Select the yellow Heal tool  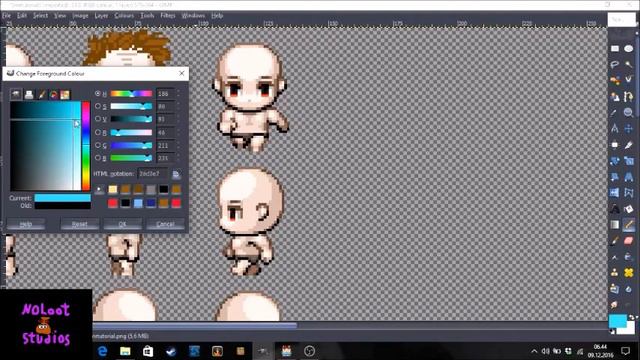(629, 273)
